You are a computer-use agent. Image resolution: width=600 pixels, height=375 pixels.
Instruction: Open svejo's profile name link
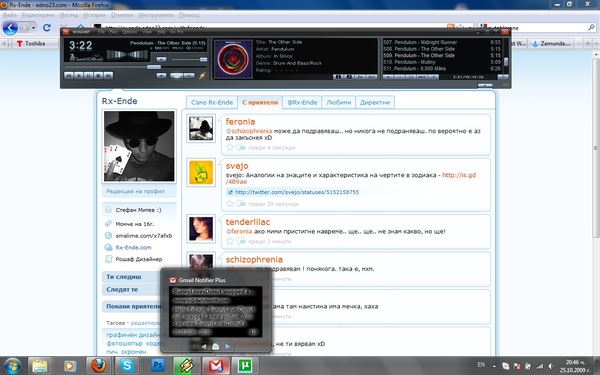click(x=237, y=166)
